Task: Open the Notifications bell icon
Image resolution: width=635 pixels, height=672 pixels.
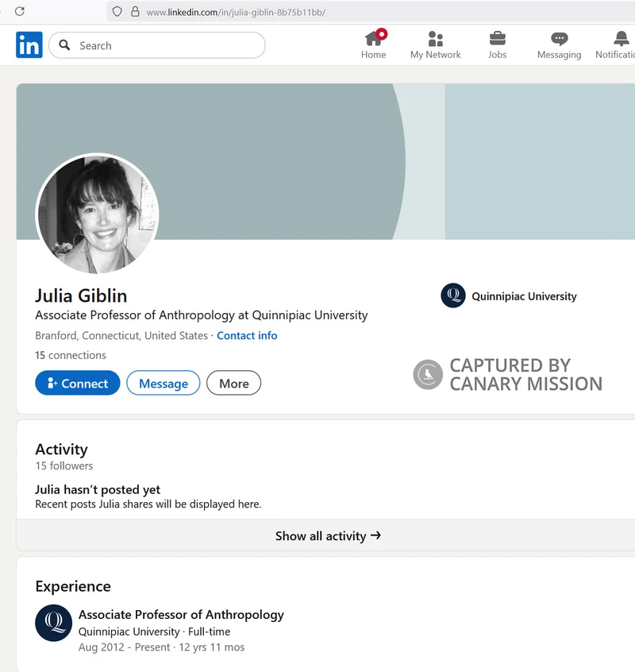Action: [621, 39]
